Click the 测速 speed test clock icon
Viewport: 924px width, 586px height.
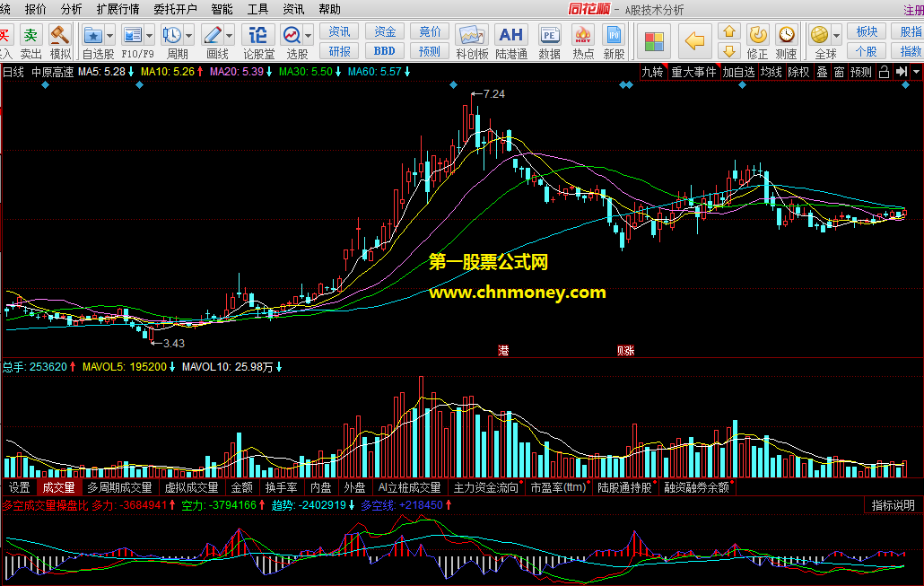tap(786, 35)
